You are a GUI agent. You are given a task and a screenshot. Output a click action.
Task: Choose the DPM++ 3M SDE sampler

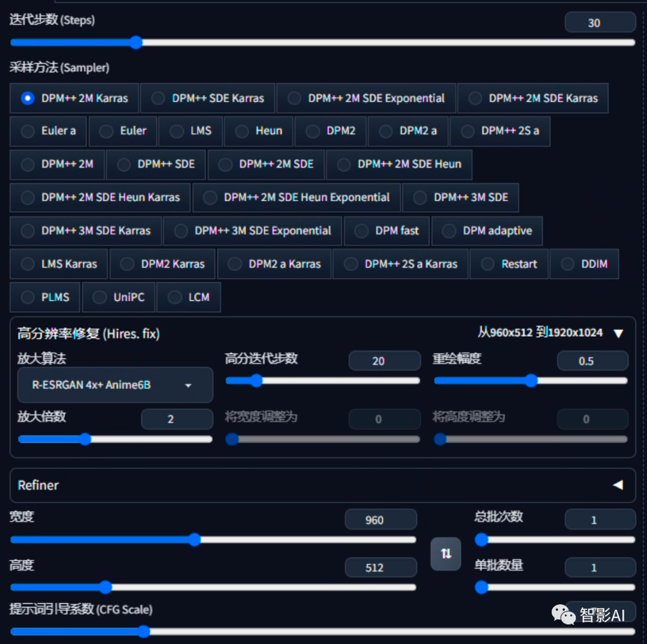(461, 198)
